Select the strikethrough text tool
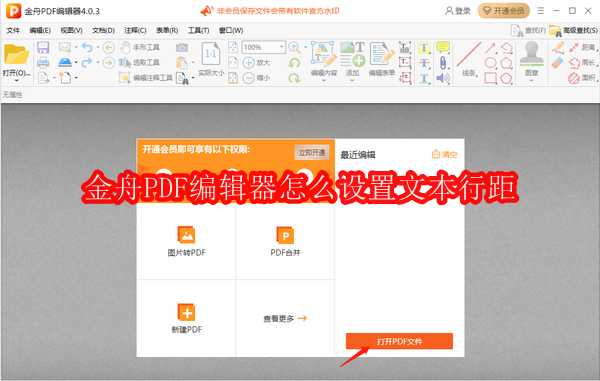 click(x=424, y=63)
